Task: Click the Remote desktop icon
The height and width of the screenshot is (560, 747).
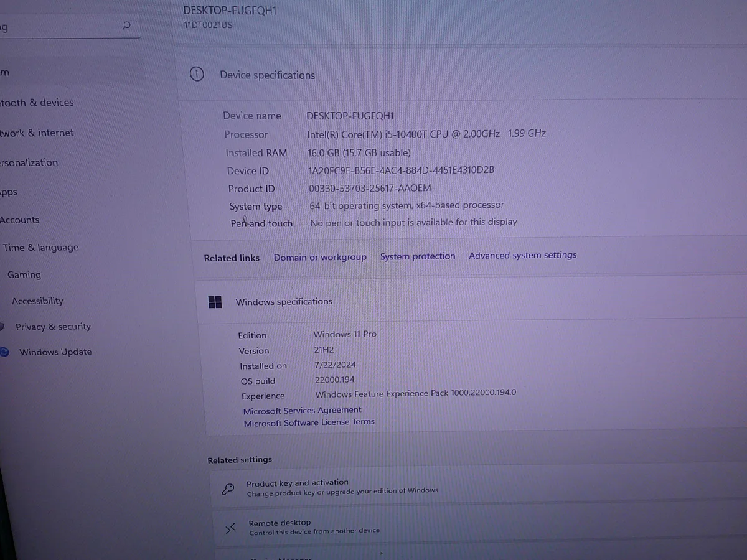Action: point(231,528)
